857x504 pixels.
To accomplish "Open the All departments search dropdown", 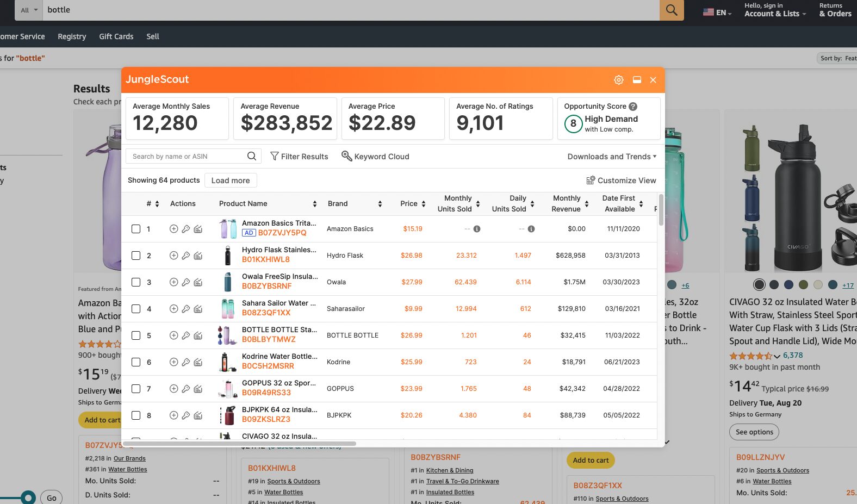I will [x=29, y=10].
